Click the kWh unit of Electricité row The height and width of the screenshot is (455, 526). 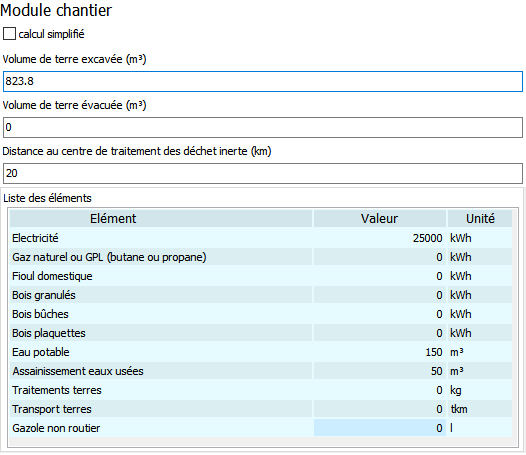(461, 238)
